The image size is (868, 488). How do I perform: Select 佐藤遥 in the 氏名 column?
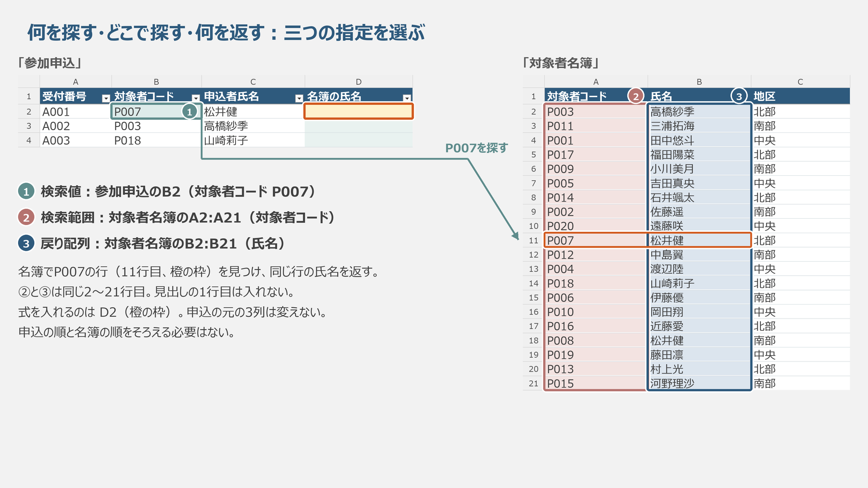pos(699,212)
